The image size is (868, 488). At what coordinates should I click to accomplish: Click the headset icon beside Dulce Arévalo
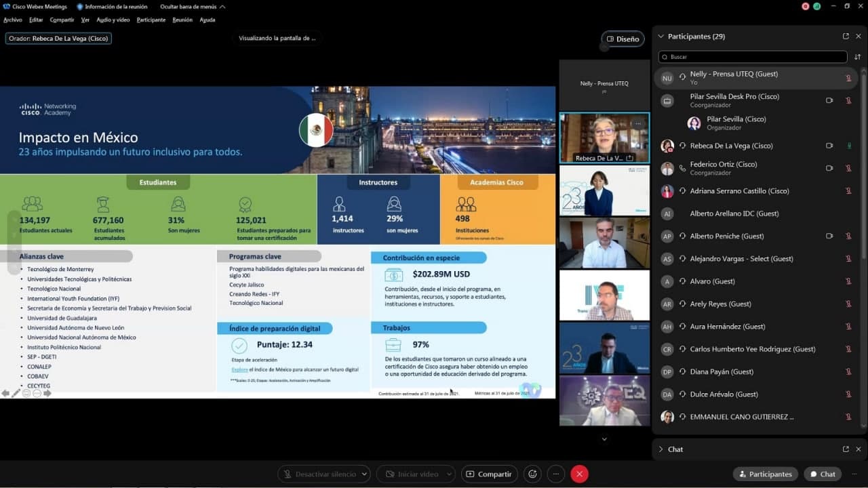tap(682, 394)
